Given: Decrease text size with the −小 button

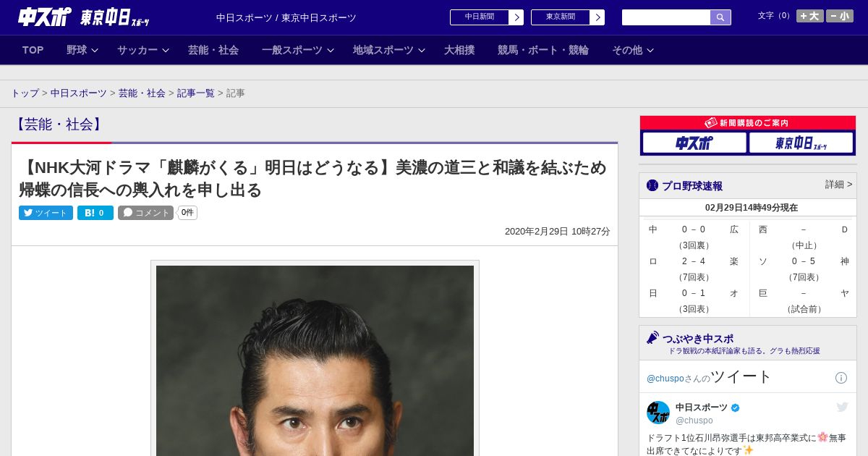Looking at the screenshot, I should (x=840, y=16).
